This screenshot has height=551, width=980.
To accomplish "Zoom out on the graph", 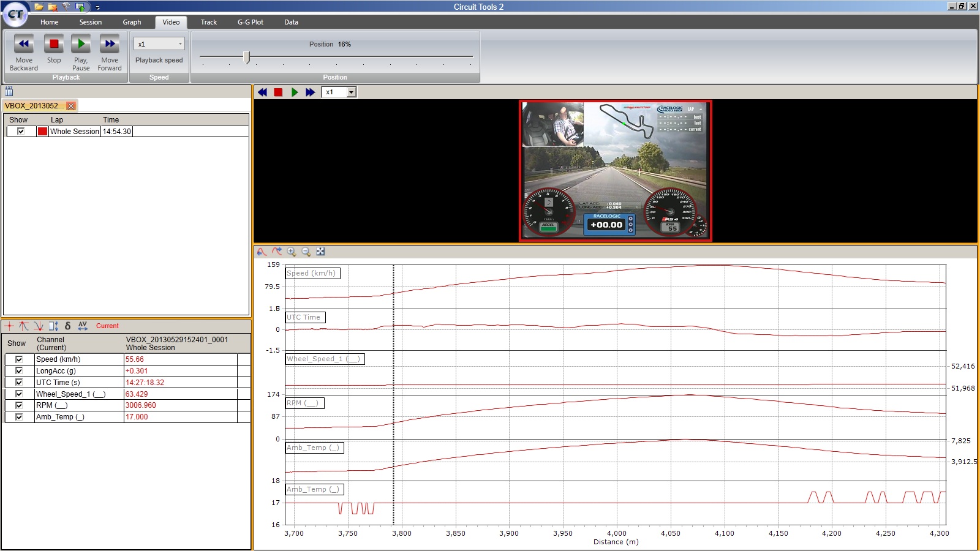I will [x=306, y=252].
